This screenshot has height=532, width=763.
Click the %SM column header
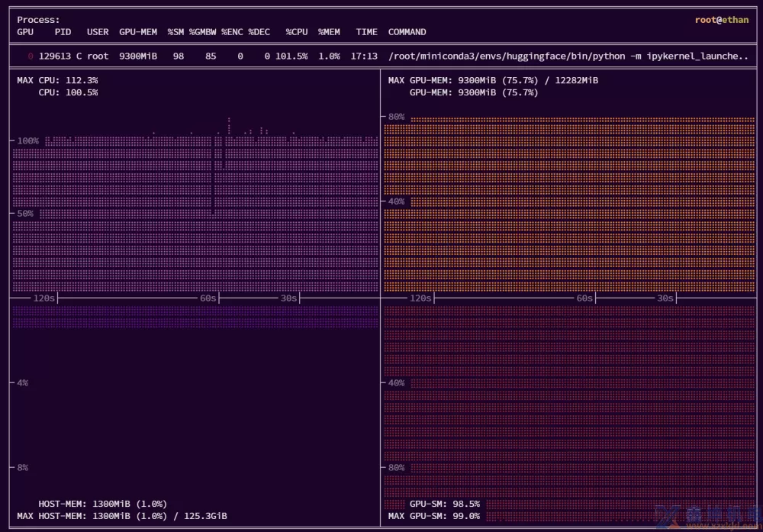pos(175,32)
